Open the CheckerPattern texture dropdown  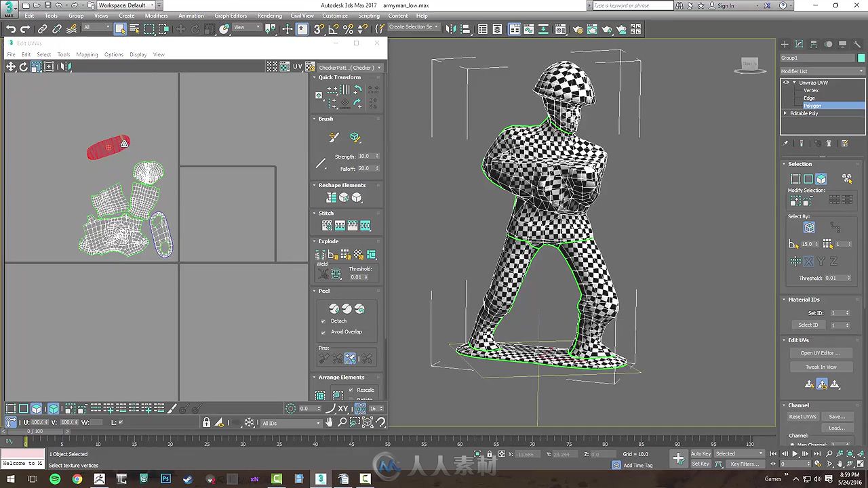pyautogui.click(x=349, y=68)
